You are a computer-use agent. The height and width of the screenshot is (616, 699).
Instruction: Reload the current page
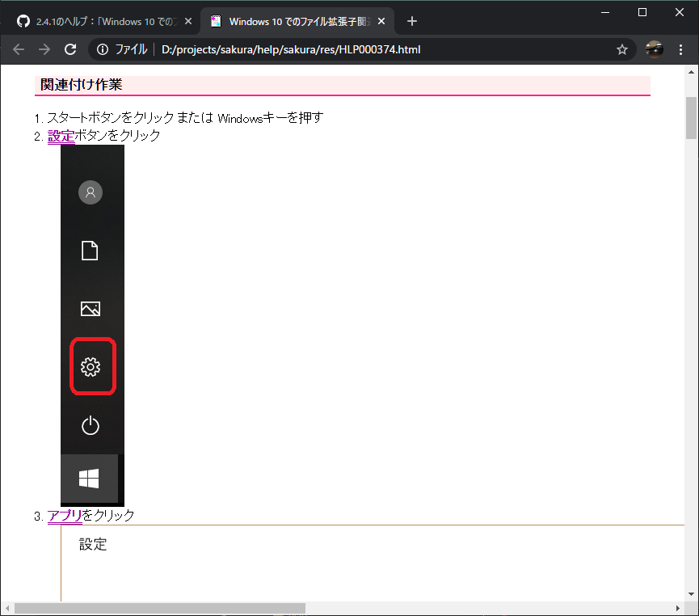pyautogui.click(x=70, y=49)
